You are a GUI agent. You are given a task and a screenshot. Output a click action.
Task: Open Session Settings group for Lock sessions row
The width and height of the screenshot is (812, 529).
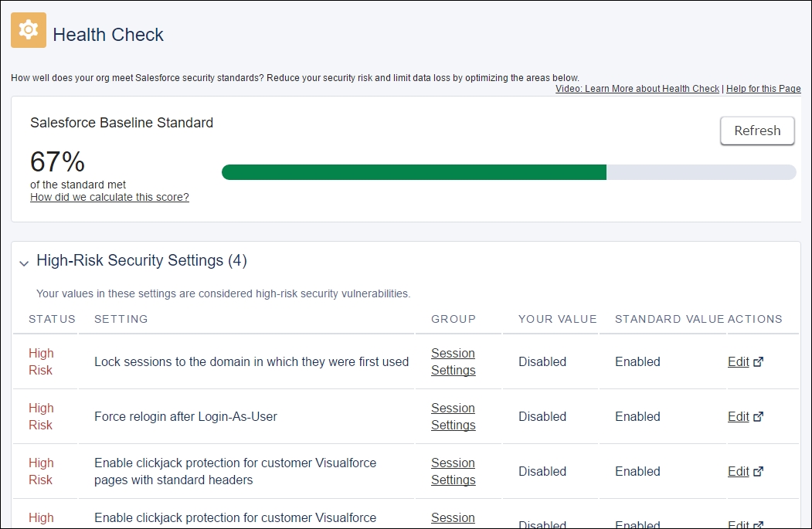453,362
